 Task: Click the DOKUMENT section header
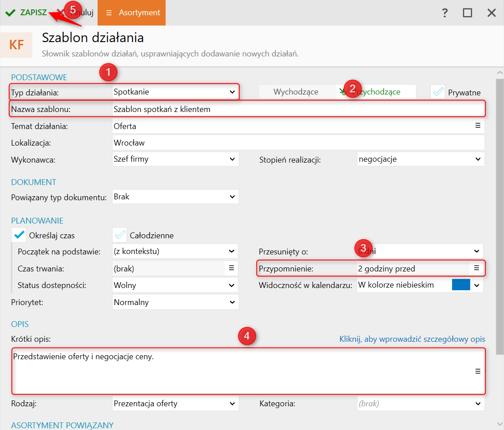(x=34, y=182)
